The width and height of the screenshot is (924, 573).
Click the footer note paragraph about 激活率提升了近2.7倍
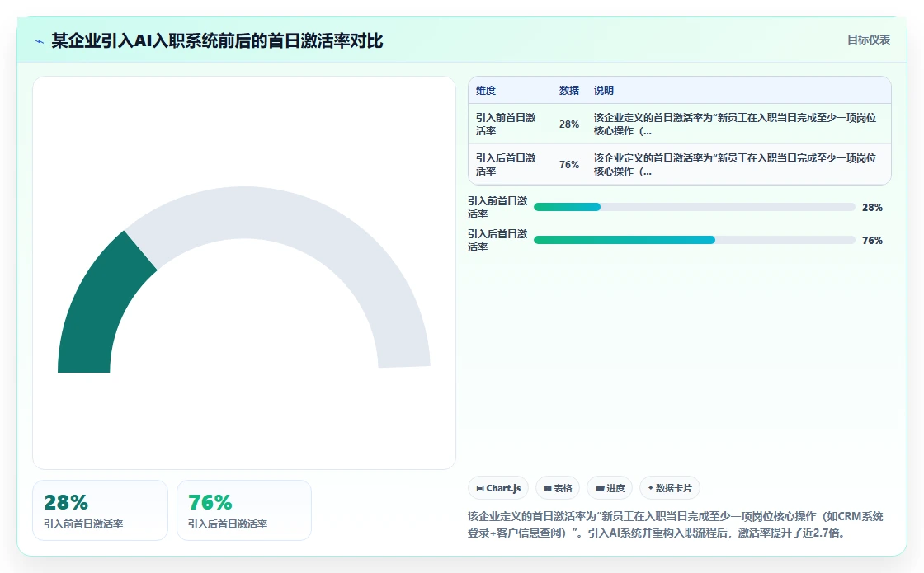pos(676,524)
